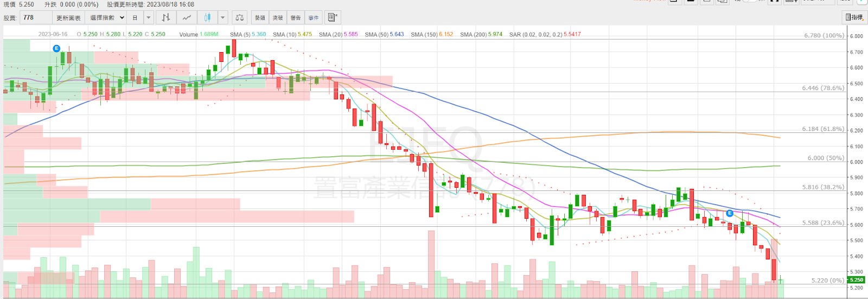The width and height of the screenshot is (868, 299).
Task: Click the 更新圖表 update chart button
Action: click(69, 17)
